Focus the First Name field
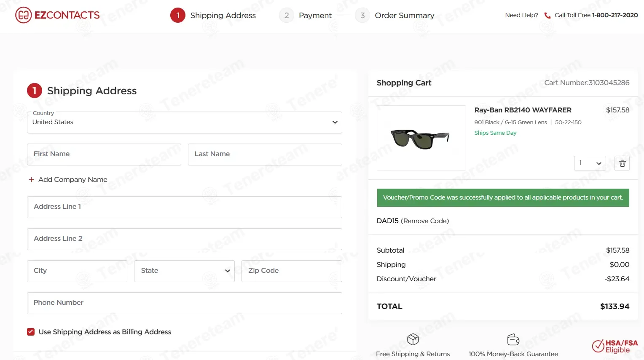 tap(104, 155)
